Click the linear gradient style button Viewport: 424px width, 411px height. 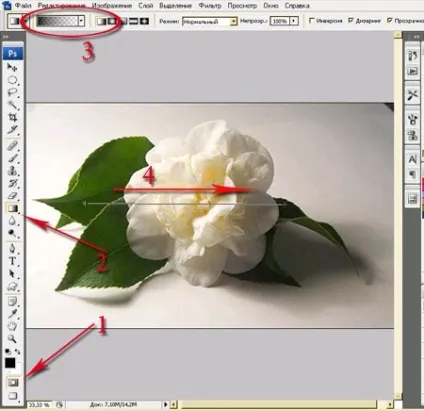point(101,21)
